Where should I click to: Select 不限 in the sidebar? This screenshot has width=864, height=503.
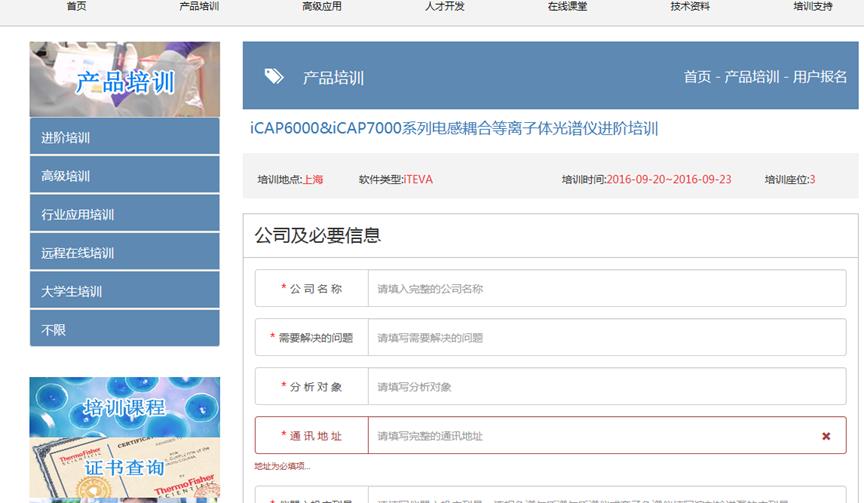[125, 328]
